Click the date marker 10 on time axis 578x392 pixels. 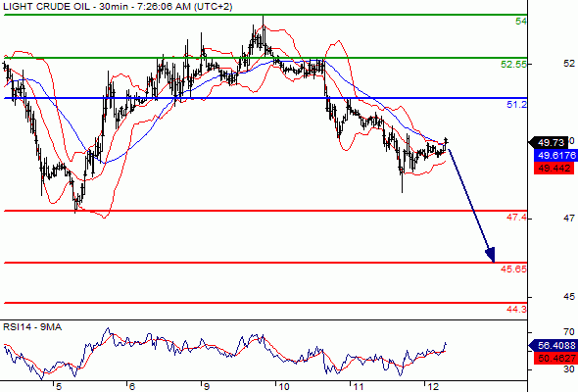[x=284, y=386]
